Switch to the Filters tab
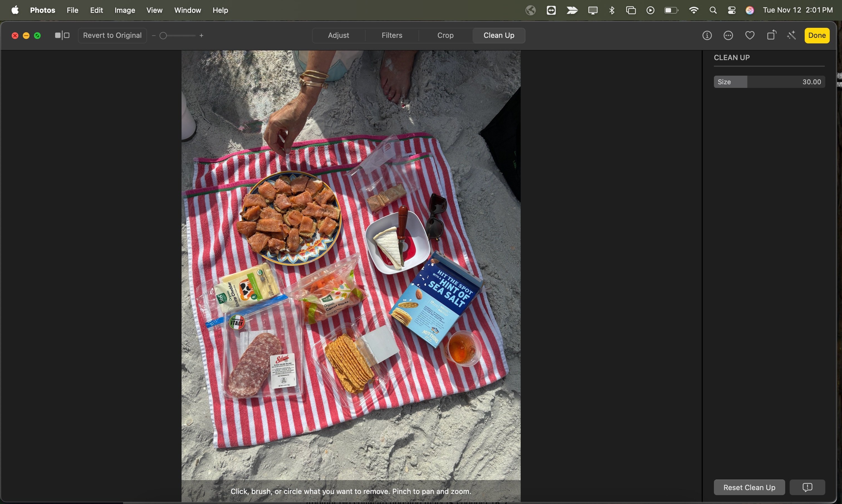 tap(391, 36)
